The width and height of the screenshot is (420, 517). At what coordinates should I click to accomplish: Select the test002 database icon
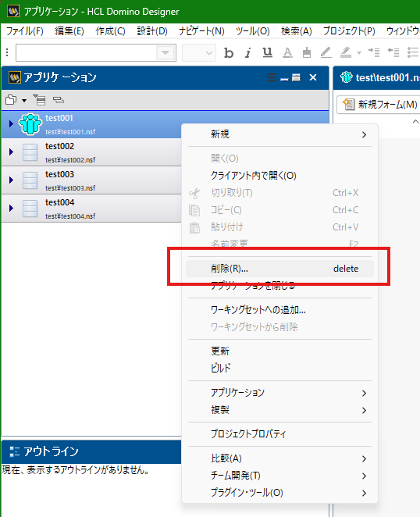point(30,152)
